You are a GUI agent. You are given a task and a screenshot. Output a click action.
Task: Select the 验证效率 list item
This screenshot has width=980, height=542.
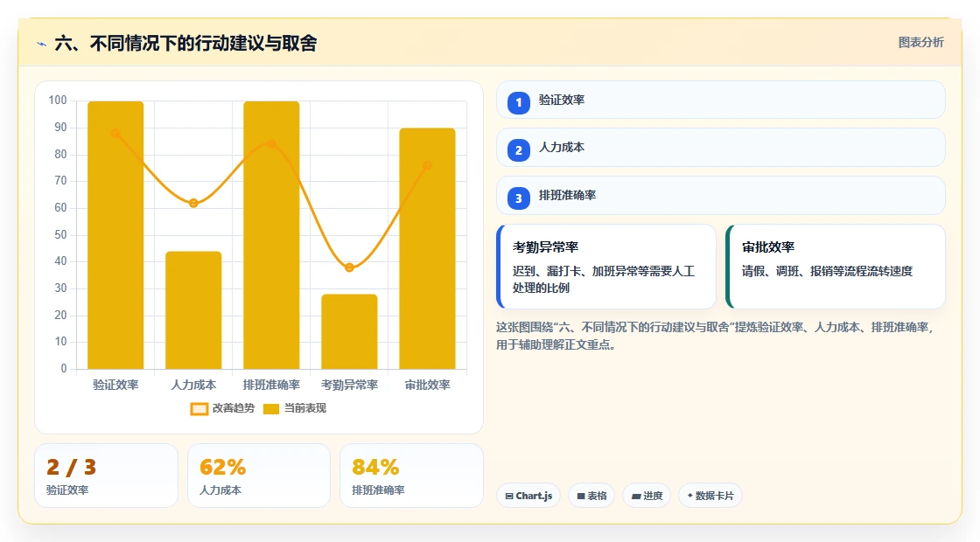(721, 100)
